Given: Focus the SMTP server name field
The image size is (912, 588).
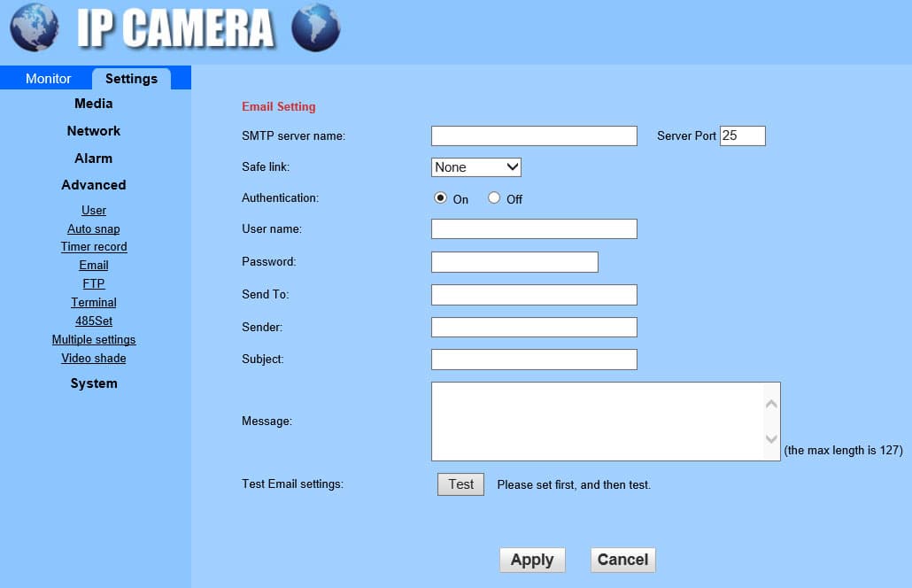Looking at the screenshot, I should 534,136.
